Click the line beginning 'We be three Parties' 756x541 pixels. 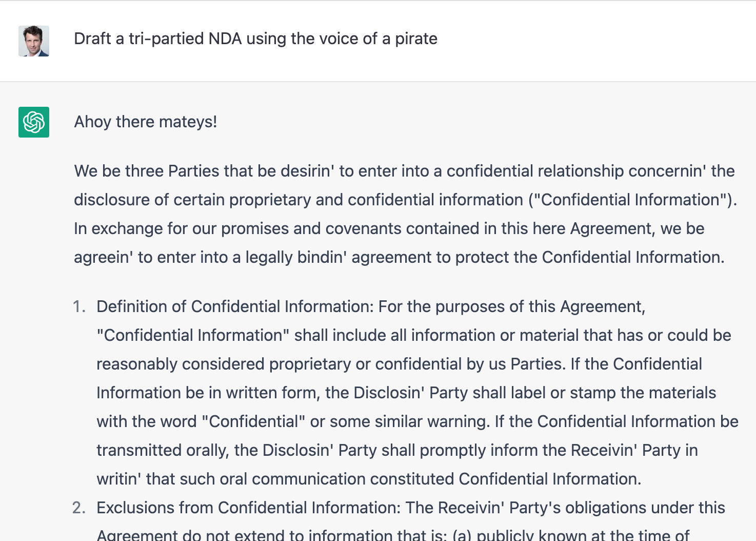pos(404,171)
